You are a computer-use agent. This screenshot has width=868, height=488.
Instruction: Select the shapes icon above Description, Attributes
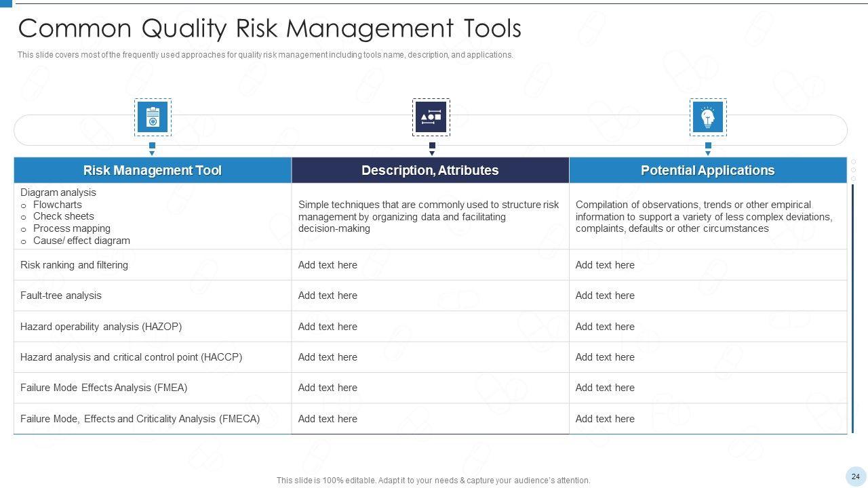(x=431, y=117)
